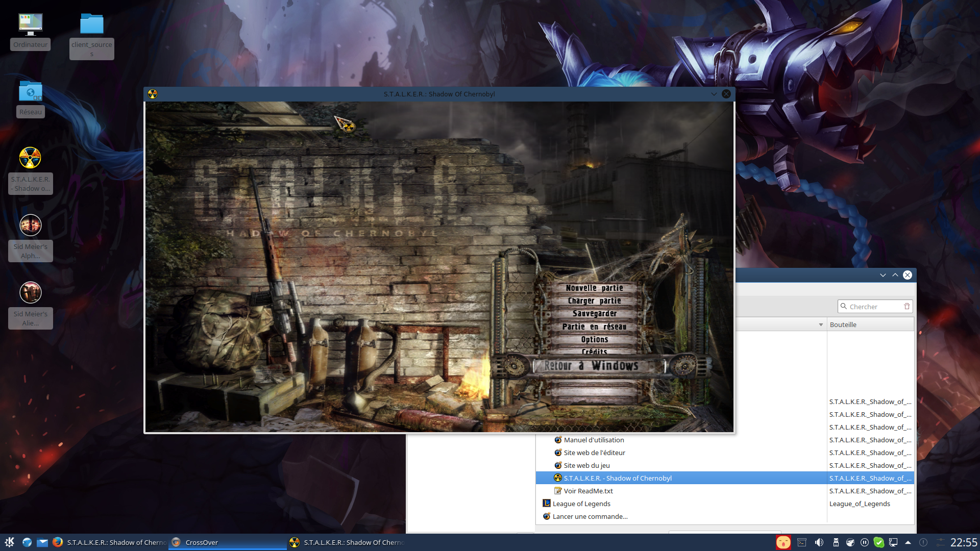Switch to CrossOver taskbar entry
Image resolution: width=980 pixels, height=551 pixels.
202,542
